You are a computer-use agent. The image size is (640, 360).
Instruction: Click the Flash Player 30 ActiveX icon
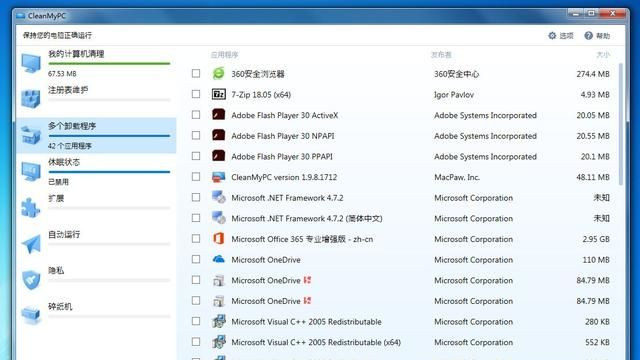218,115
